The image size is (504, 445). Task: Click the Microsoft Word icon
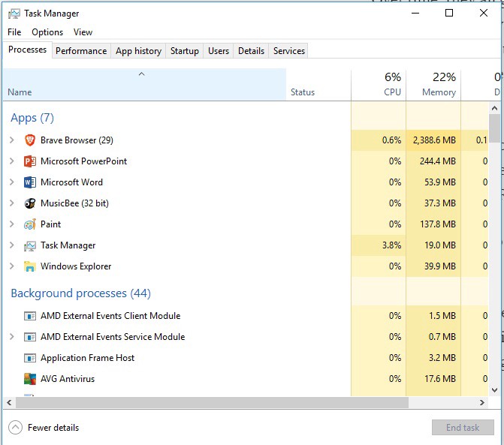(x=30, y=182)
